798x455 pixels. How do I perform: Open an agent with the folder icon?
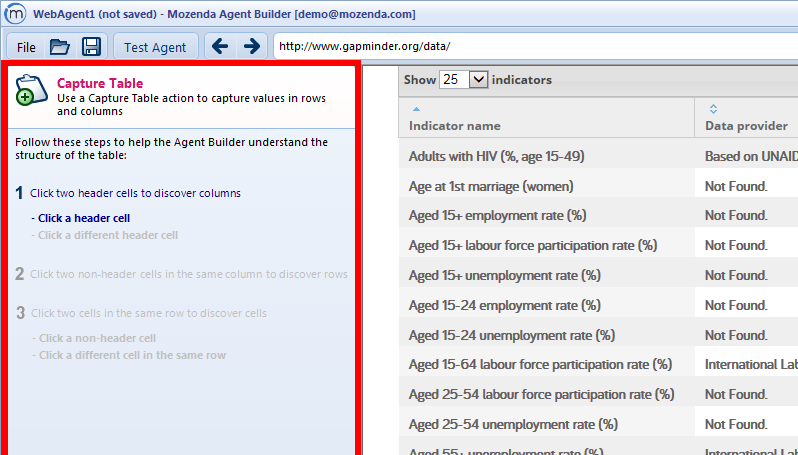coord(60,47)
